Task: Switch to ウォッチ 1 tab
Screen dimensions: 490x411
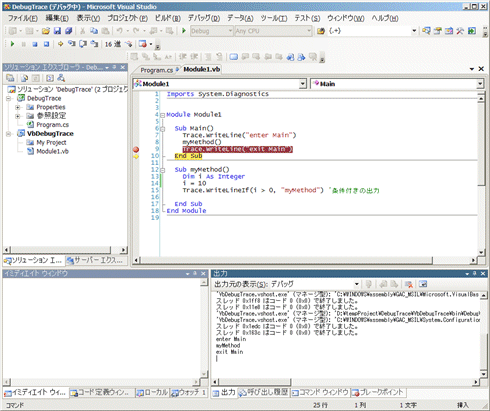Action: (189, 393)
